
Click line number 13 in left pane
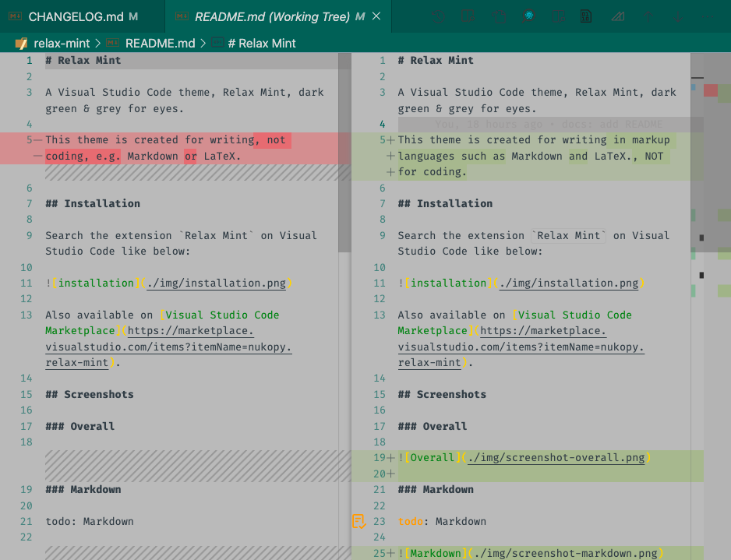[26, 315]
